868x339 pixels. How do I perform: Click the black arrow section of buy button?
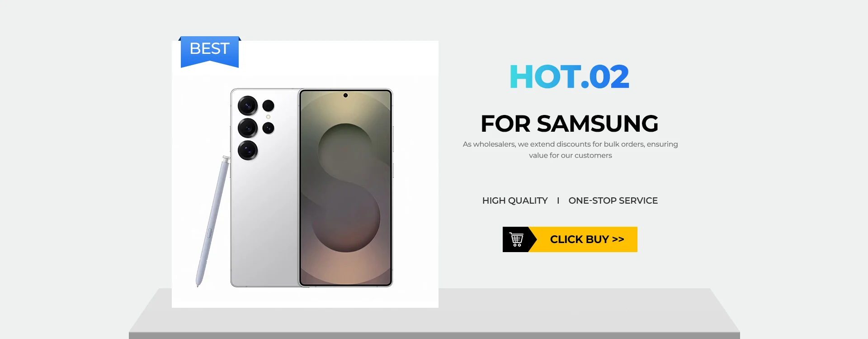[519, 239]
